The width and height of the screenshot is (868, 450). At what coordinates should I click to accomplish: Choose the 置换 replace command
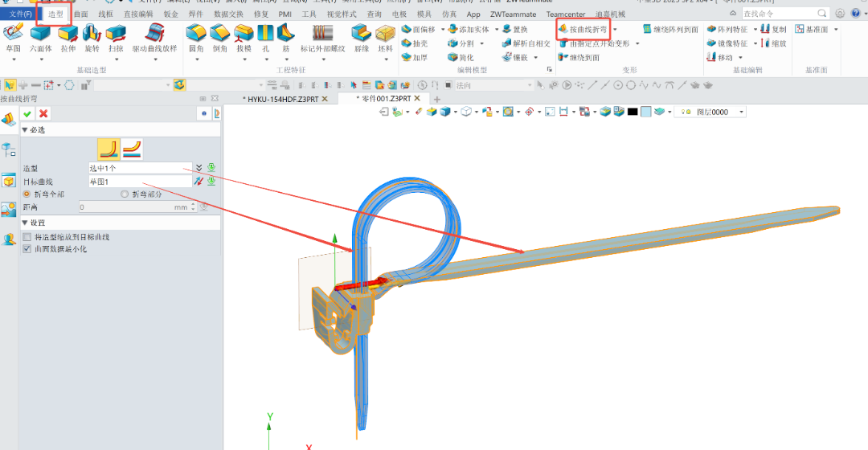pos(515,30)
